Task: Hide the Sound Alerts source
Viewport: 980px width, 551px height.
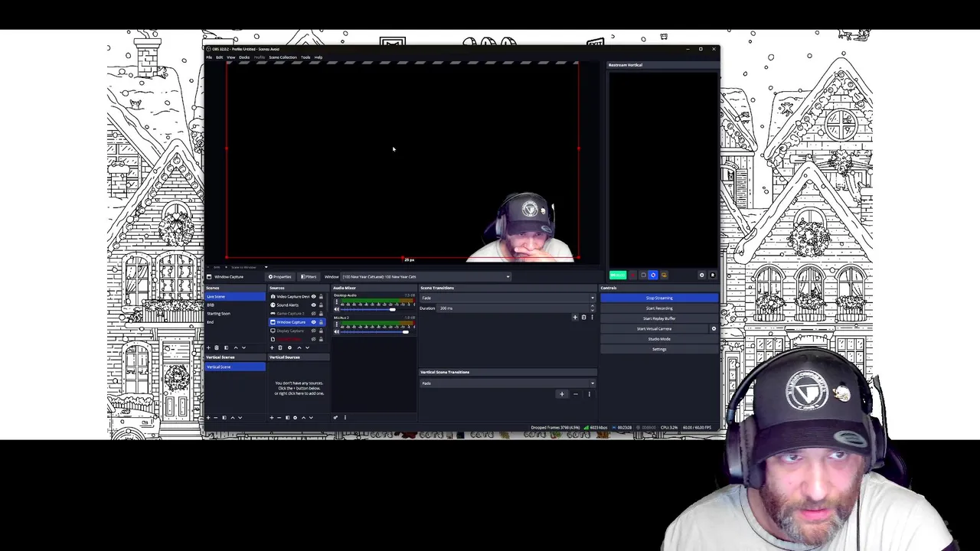Action: point(313,305)
